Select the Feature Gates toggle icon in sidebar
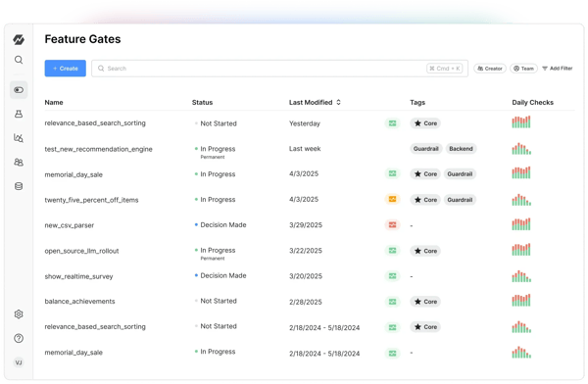This screenshot has width=588, height=384. (x=19, y=90)
